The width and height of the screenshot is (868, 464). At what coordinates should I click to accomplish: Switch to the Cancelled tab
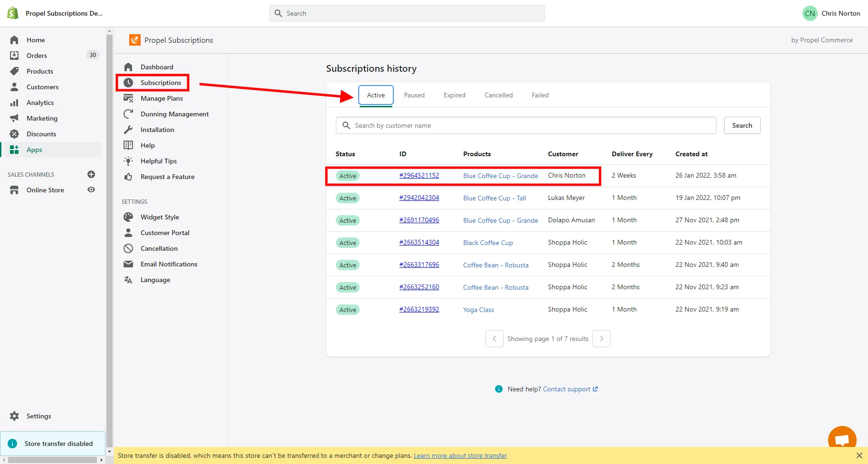[498, 95]
